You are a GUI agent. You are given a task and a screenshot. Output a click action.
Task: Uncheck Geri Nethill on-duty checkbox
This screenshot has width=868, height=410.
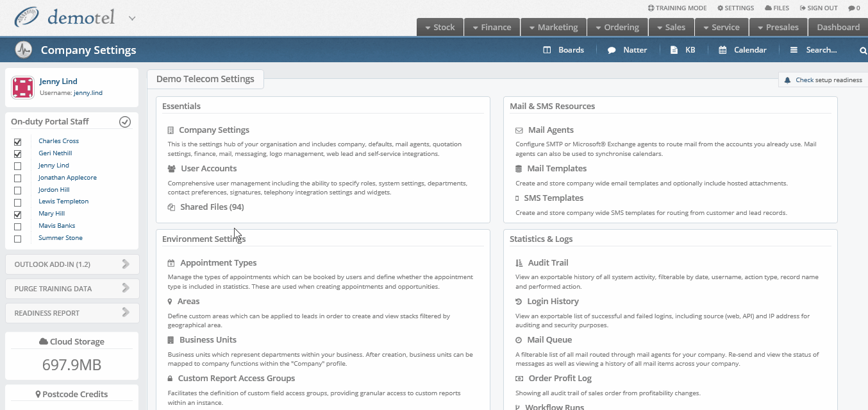17,154
